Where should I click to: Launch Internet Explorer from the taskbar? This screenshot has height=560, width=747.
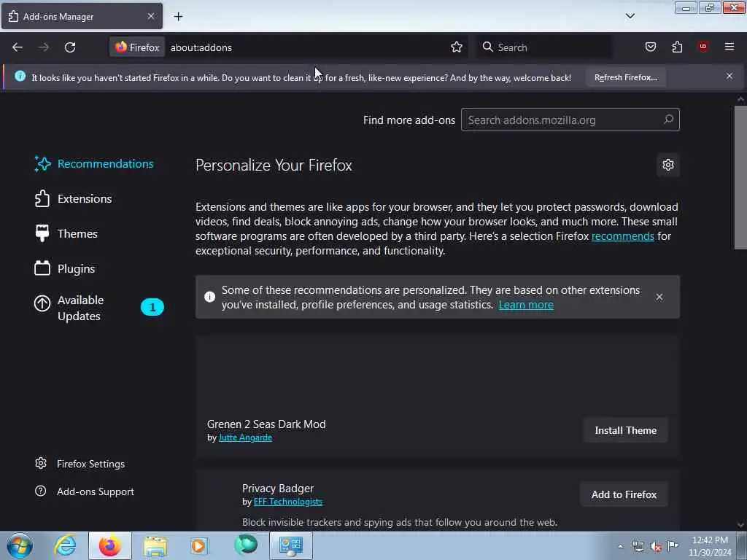(x=65, y=545)
